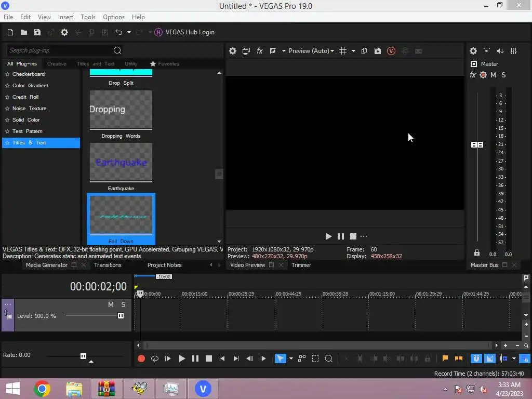Viewport: 532px width, 399px height.
Task: Open the Transitions tab
Action: tap(108, 265)
